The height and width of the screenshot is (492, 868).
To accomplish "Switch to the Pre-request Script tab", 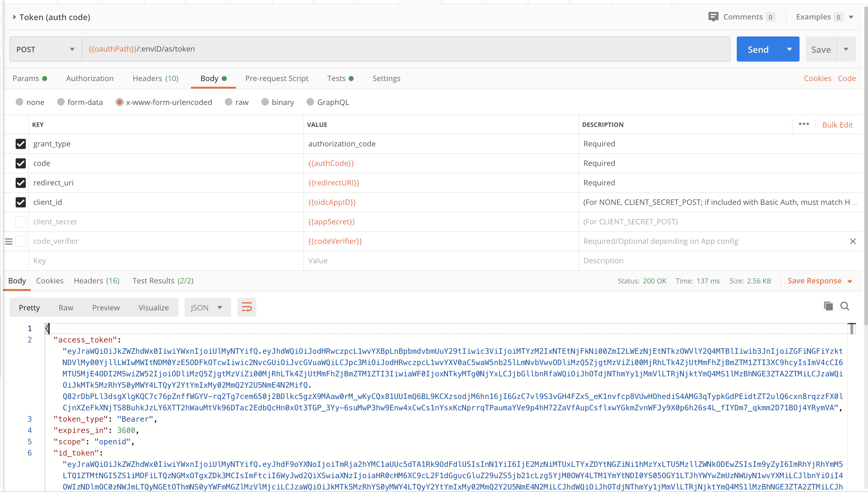I will click(277, 79).
